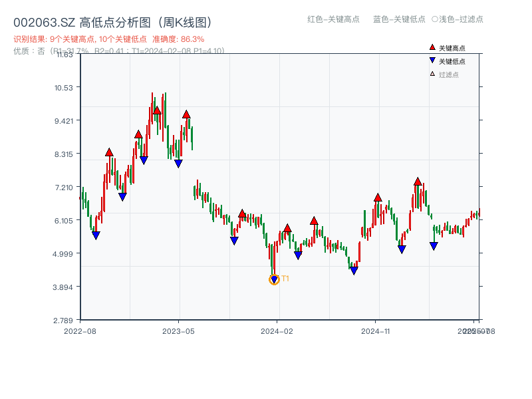Toggle the 浅色-过滤点 legend entry
This screenshot has height=399, width=532.
click(x=458, y=19)
